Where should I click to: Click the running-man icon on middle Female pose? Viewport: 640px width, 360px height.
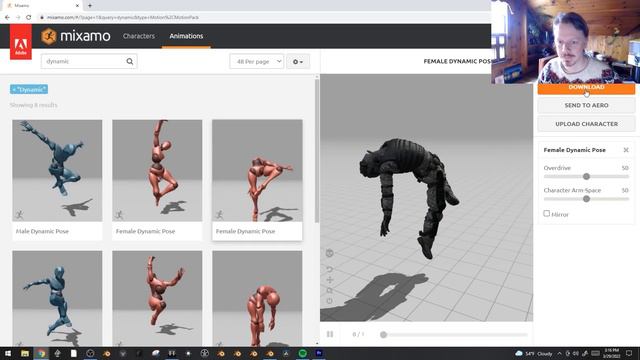coord(119,215)
